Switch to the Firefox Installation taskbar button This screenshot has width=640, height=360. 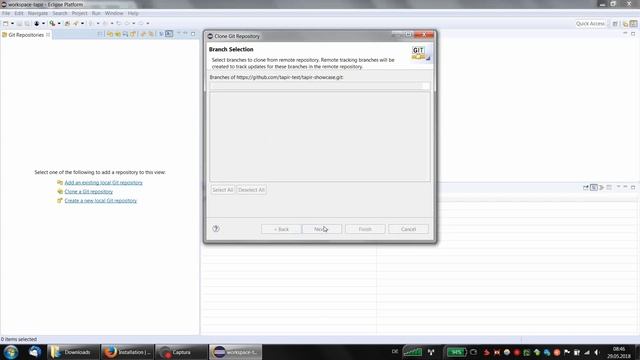pos(127,352)
